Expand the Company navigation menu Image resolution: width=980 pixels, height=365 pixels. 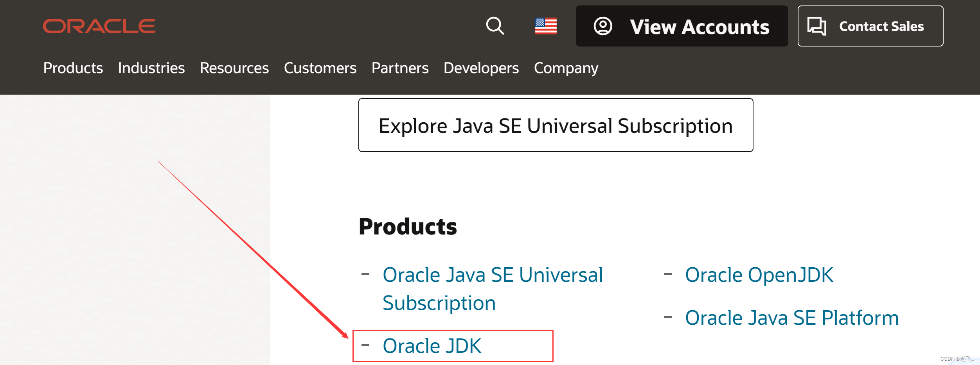click(566, 68)
